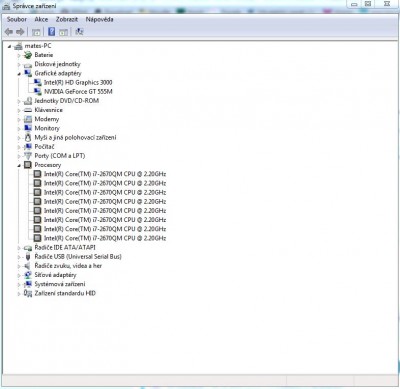Screen dimensions: 400x389
Task: Click the Procesory category icon
Action: click(x=28, y=165)
